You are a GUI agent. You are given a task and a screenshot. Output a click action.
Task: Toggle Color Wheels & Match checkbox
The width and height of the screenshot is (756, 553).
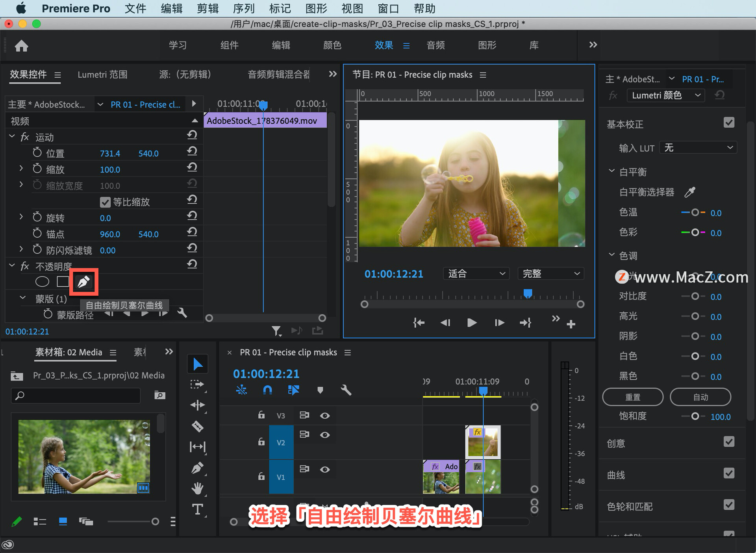(729, 505)
